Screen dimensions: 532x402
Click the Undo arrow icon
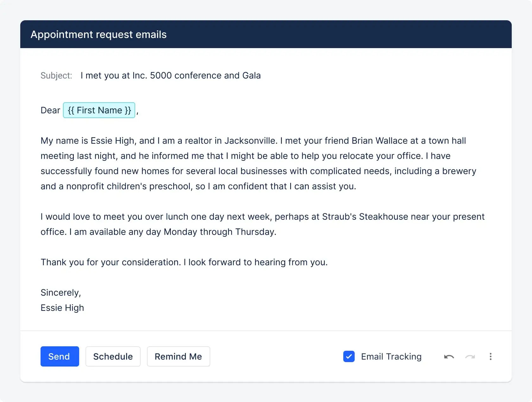449,356
